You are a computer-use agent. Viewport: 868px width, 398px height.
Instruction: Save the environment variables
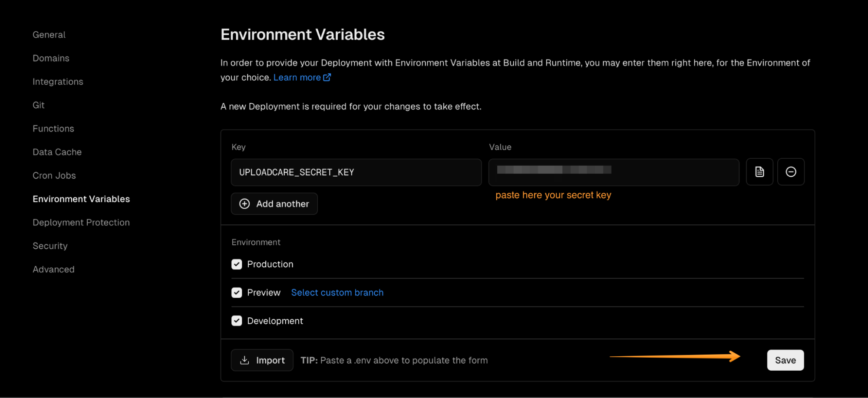(x=785, y=360)
